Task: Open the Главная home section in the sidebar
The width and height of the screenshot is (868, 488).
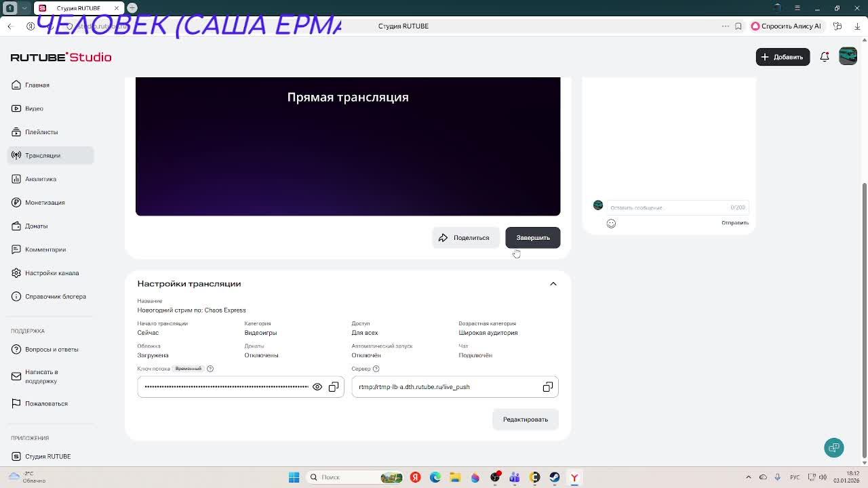Action: pos(51,85)
